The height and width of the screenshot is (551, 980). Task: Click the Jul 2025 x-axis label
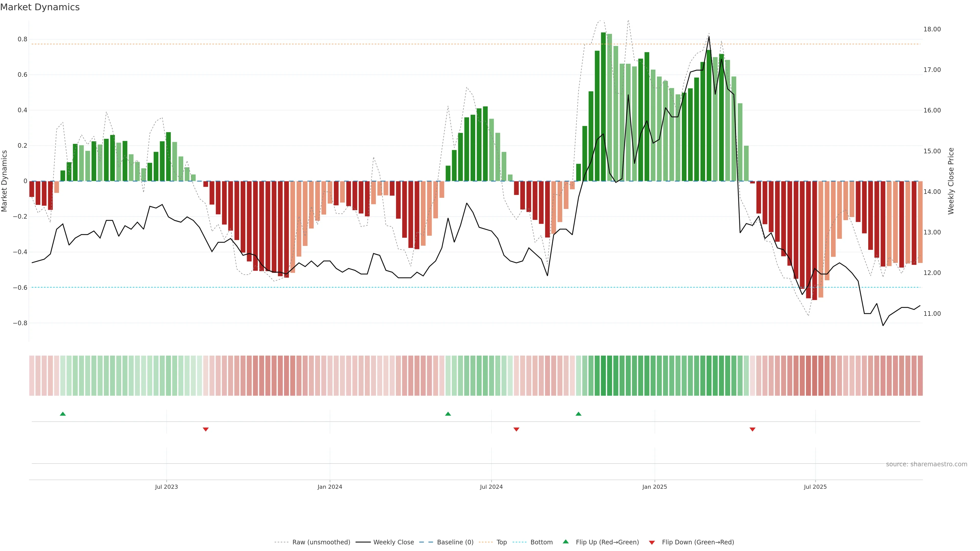[815, 487]
